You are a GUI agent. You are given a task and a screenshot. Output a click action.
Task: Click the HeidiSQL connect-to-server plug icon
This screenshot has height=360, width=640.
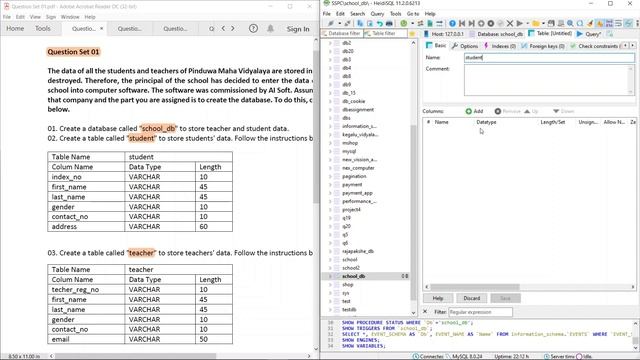[x=331, y=23]
